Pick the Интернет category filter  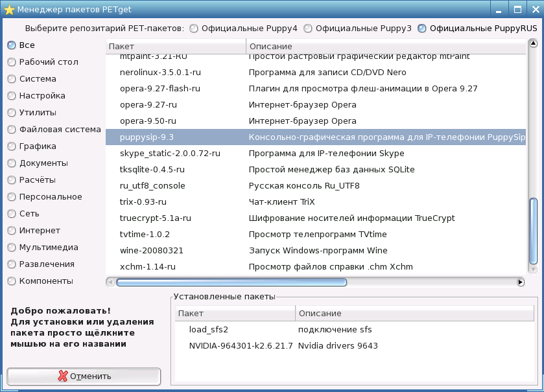(11, 231)
